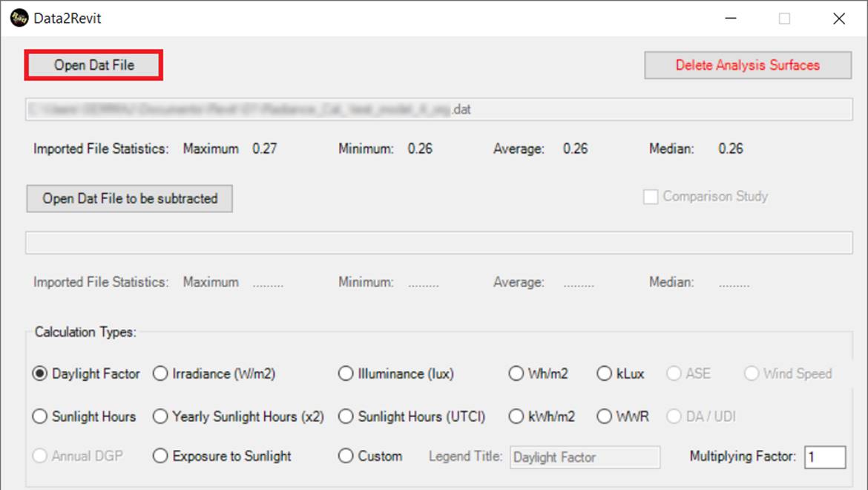Click the Open Dat File button

coord(93,65)
